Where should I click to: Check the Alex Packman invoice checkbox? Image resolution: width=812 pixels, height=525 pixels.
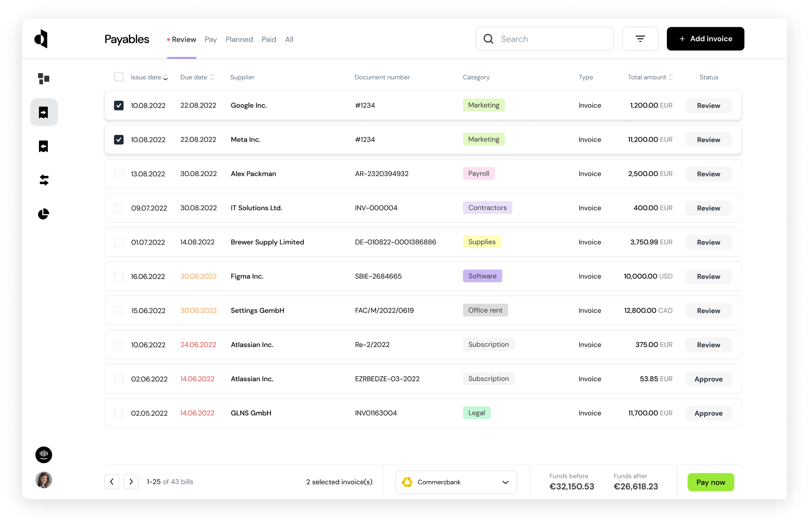(119, 174)
